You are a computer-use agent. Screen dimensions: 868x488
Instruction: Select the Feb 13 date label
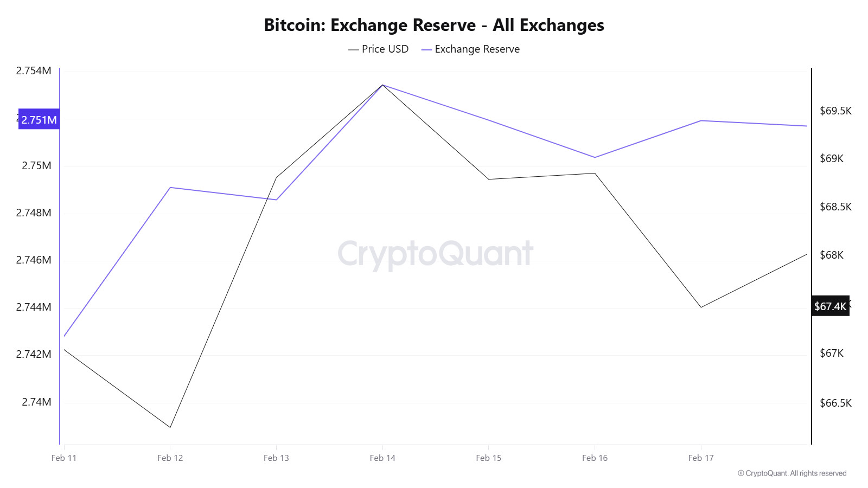276,458
